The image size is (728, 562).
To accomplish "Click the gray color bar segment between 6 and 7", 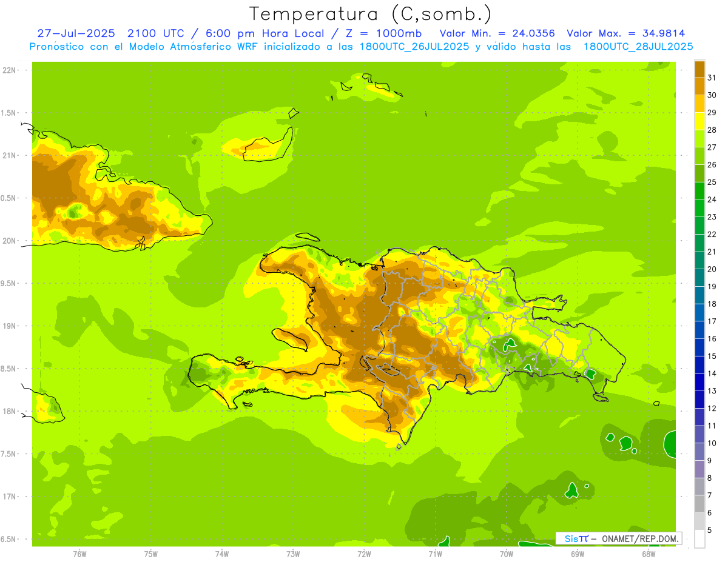I will (x=699, y=504).
